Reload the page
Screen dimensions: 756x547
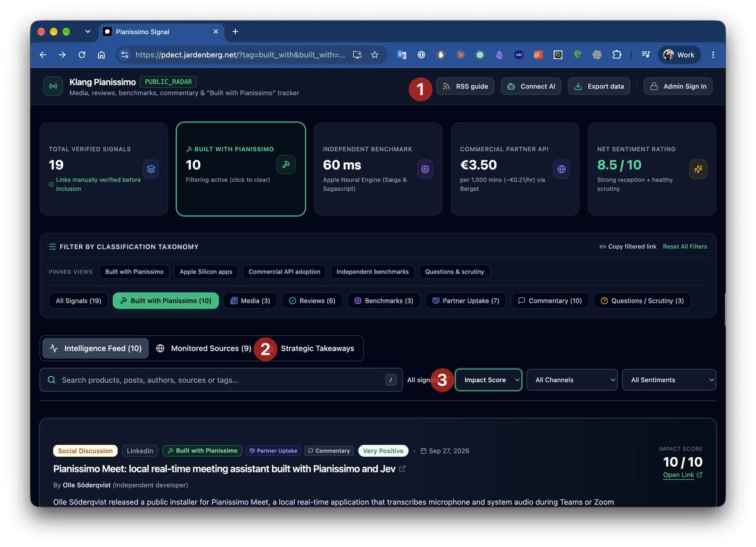pyautogui.click(x=82, y=55)
